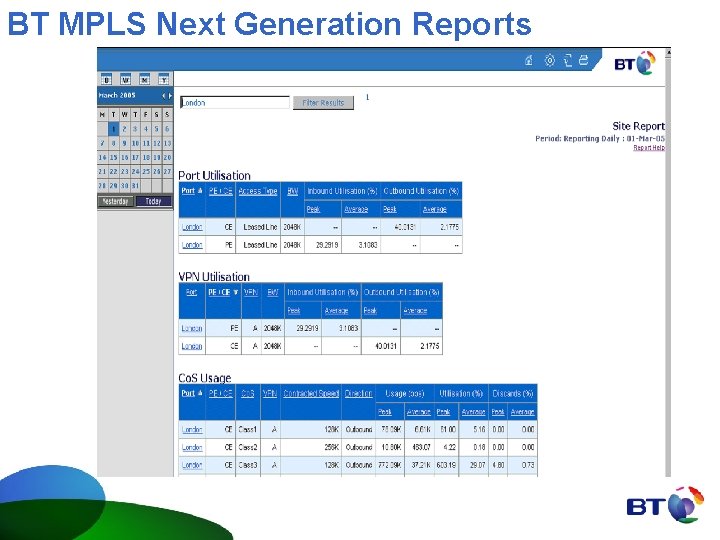720x540 pixels.
Task: Sort Port Utilisation table by Port column
Action: pyautogui.click(x=188, y=191)
